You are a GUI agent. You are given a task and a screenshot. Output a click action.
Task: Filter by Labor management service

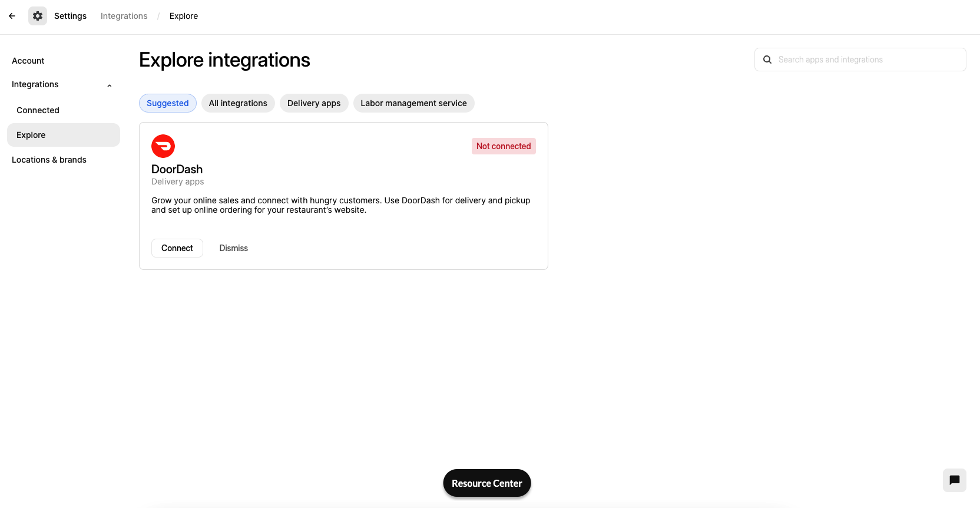point(413,103)
